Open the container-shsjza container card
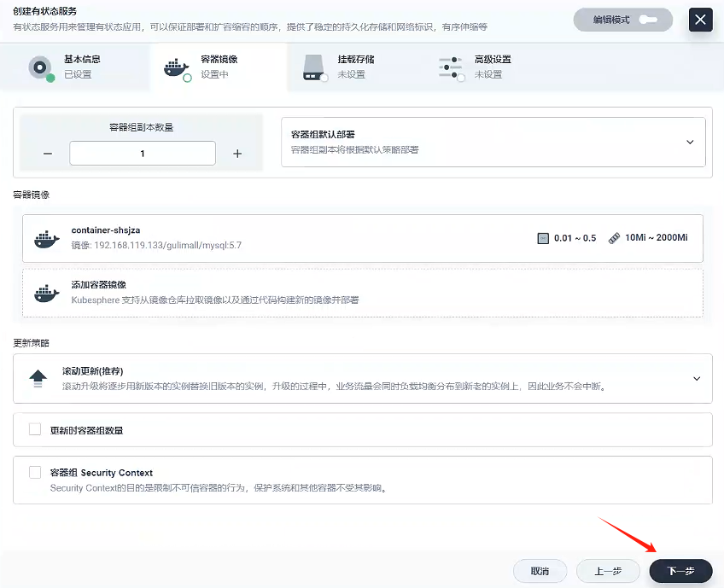 point(363,238)
